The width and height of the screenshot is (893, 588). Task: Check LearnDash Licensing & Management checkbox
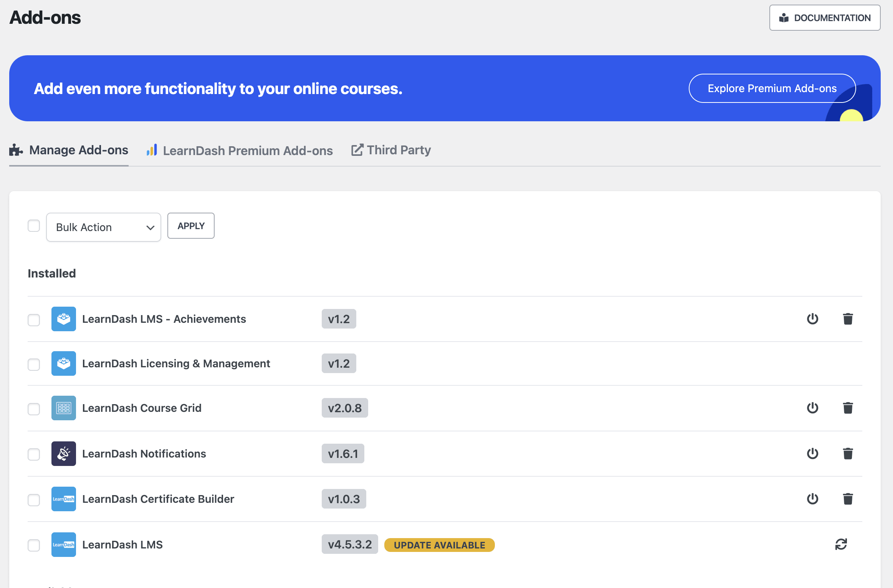point(34,364)
